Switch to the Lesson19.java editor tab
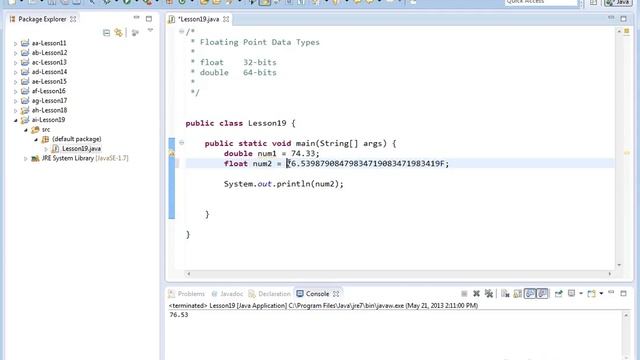640x360 pixels. pyautogui.click(x=199, y=19)
